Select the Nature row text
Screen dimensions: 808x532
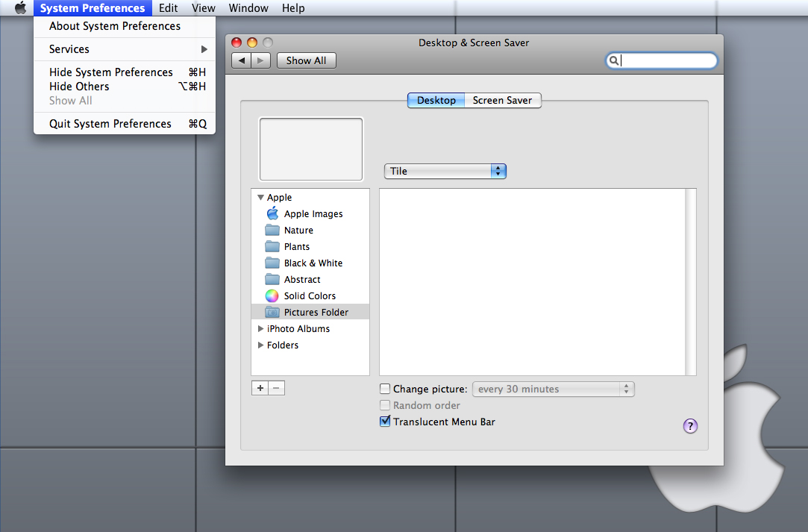(299, 231)
